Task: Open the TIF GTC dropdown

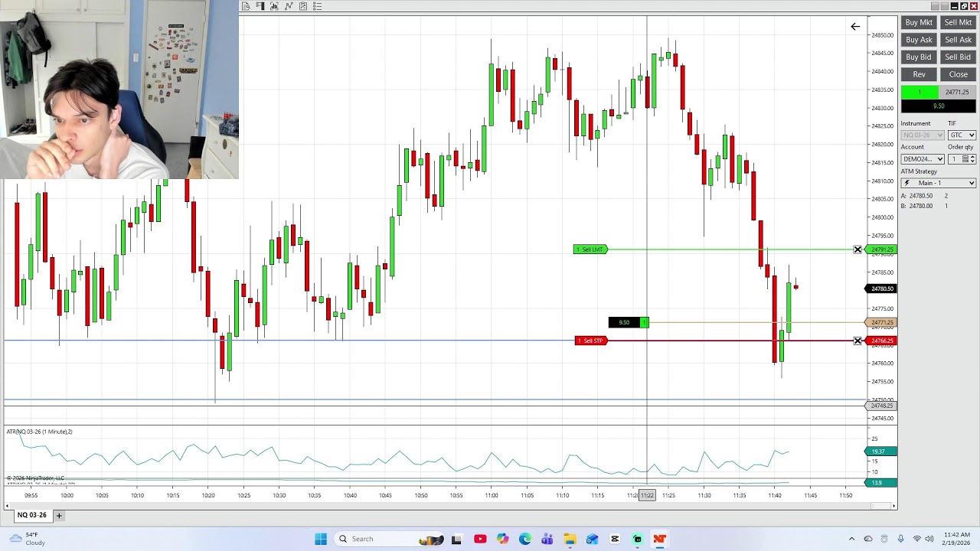Action: [x=962, y=135]
